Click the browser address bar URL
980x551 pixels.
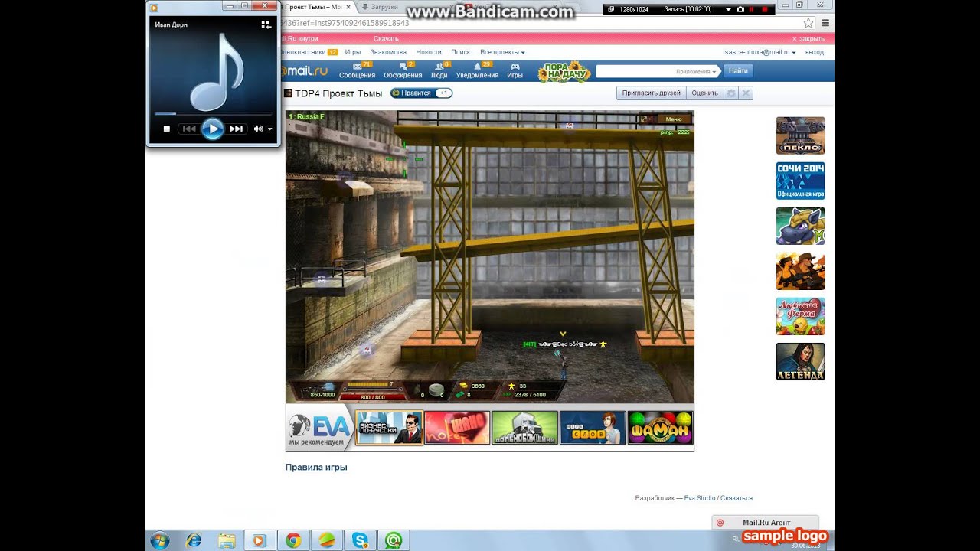point(346,23)
